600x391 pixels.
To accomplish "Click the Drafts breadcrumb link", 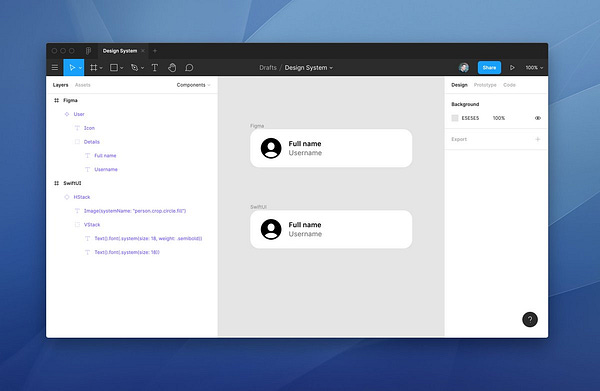I will [268, 68].
